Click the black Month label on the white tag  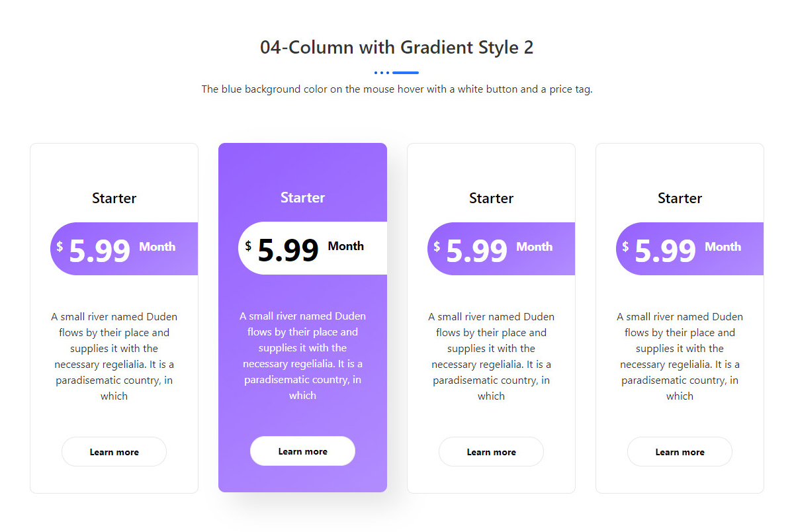click(x=345, y=246)
